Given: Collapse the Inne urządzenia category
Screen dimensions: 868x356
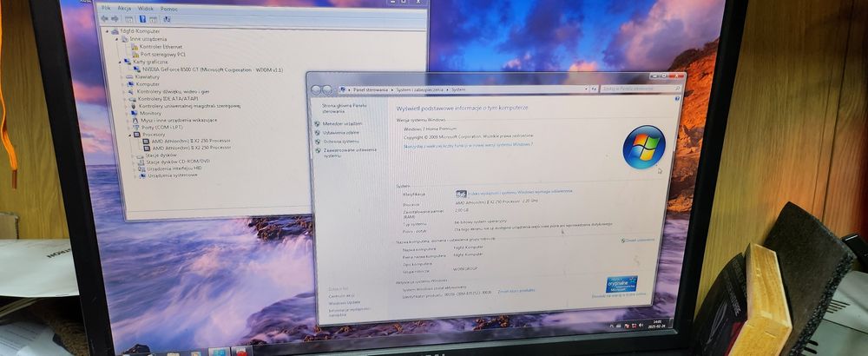Looking at the screenshot, I should 117,39.
